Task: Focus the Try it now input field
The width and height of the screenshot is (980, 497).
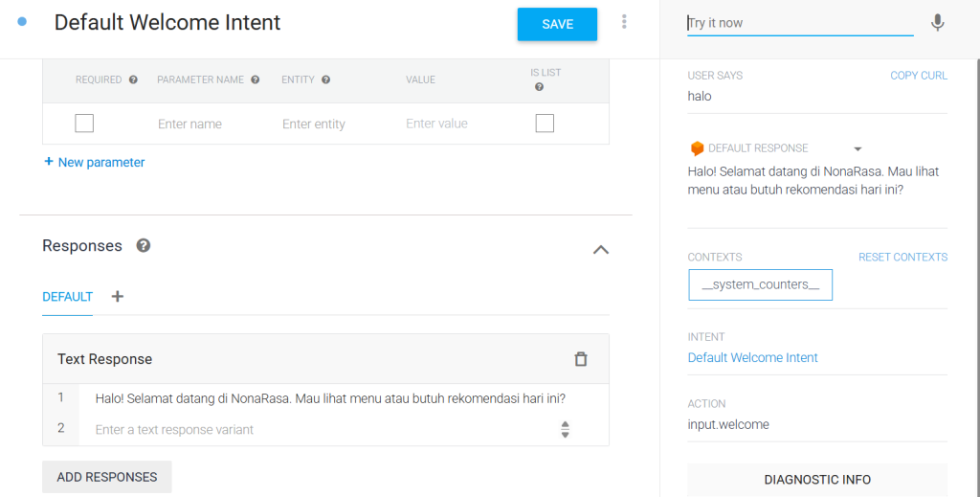Action: pyautogui.click(x=799, y=23)
